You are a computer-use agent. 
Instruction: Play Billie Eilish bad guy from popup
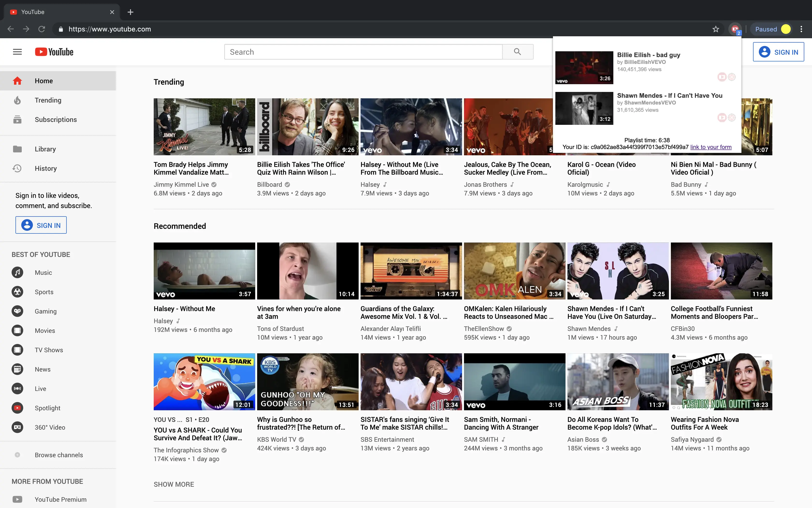coord(722,77)
